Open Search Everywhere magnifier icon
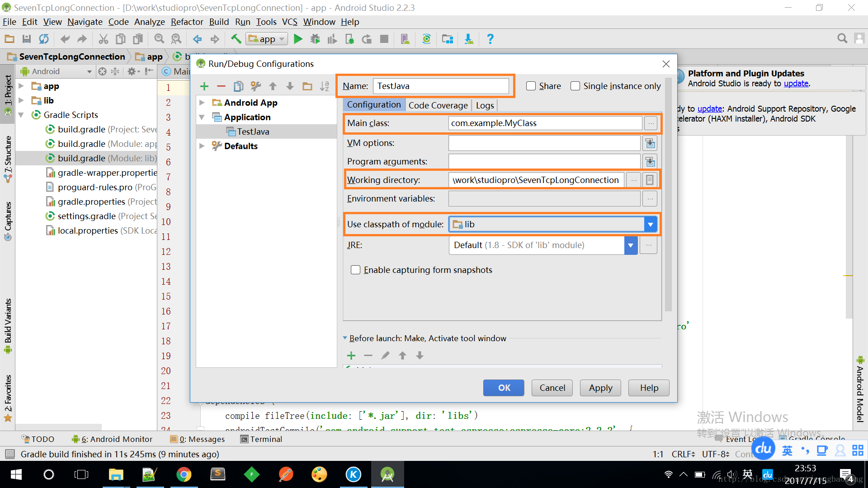The height and width of the screenshot is (488, 868). tap(842, 39)
